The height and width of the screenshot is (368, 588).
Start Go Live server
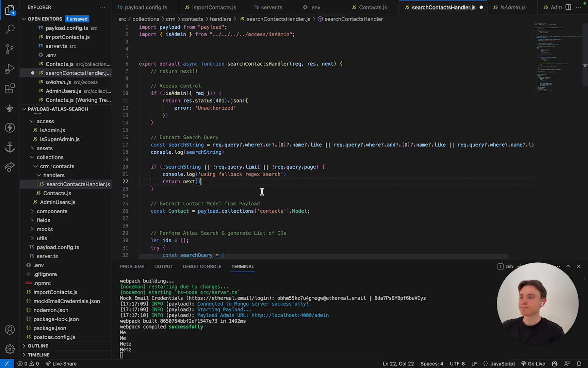(x=533, y=364)
